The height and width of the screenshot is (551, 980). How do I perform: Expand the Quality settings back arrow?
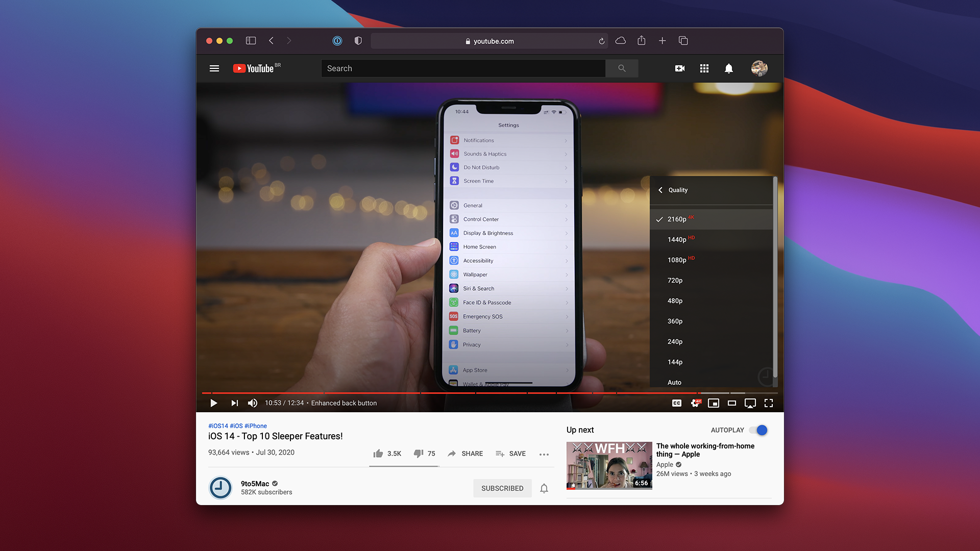660,189
